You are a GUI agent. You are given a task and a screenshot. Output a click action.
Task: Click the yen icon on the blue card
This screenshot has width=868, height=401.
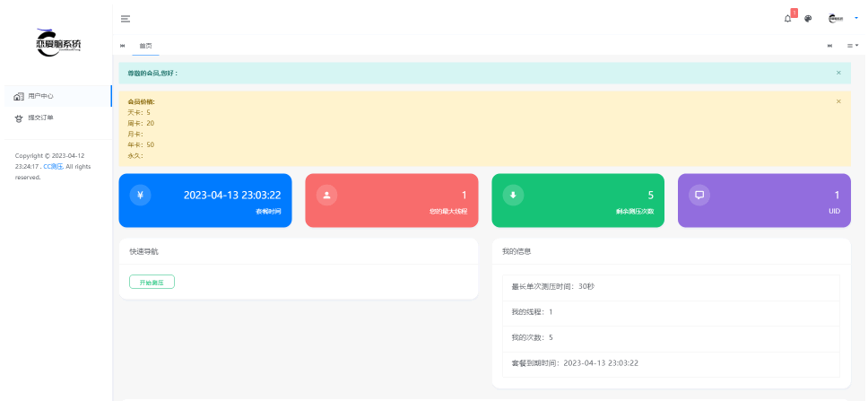pyautogui.click(x=140, y=195)
